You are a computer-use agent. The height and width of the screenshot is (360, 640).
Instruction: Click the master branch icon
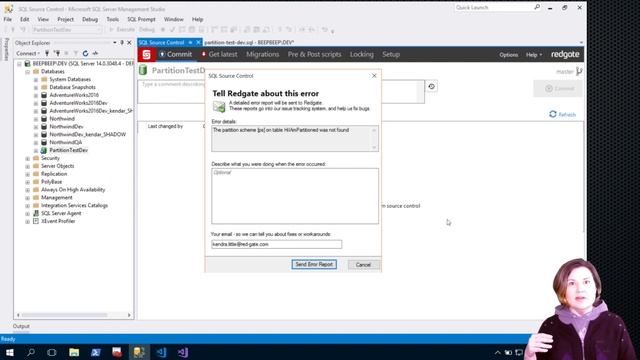pyautogui.click(x=579, y=72)
